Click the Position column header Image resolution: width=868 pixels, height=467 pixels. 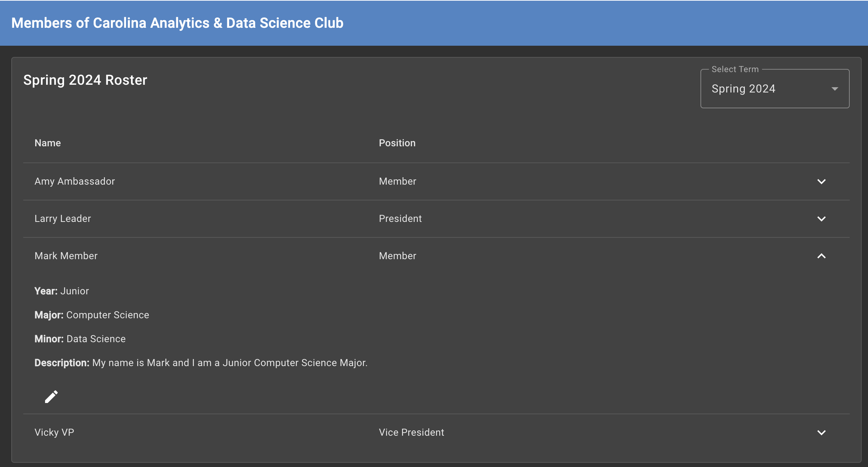(397, 143)
